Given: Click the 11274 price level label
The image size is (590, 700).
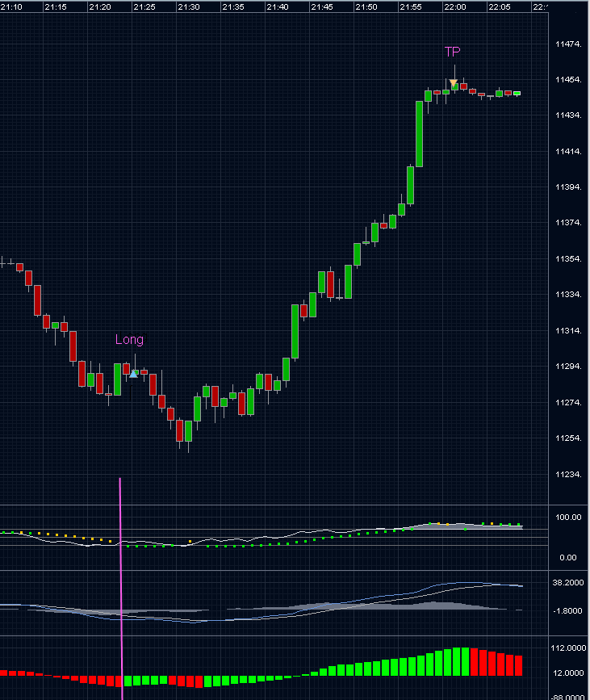Looking at the screenshot, I should 568,403.
